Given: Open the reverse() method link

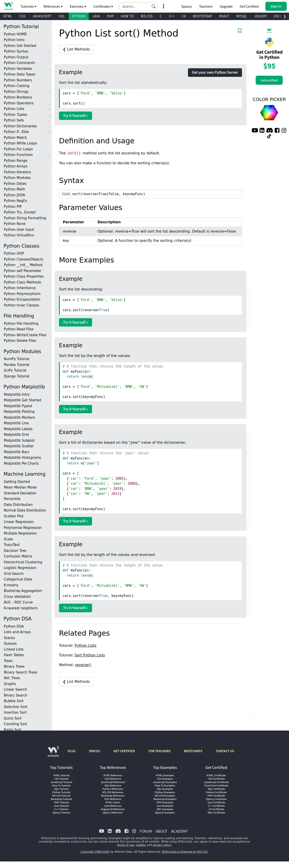Looking at the screenshot, I should (83, 665).
